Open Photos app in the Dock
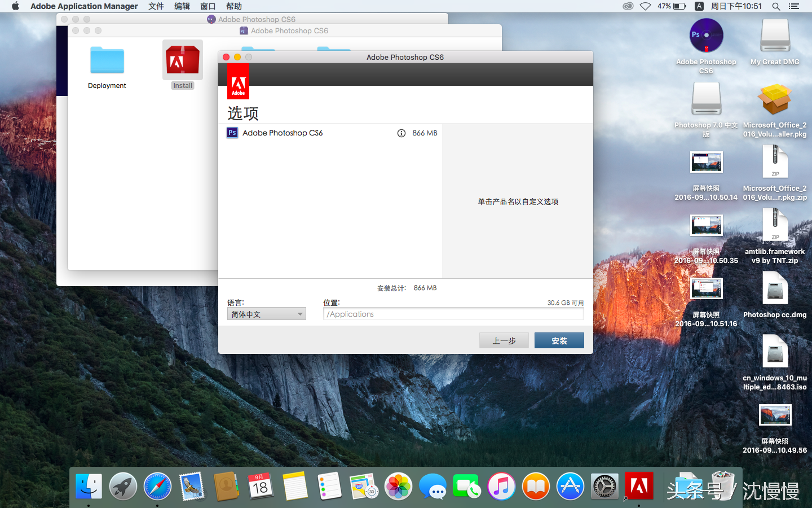This screenshot has width=812, height=508. click(x=398, y=486)
